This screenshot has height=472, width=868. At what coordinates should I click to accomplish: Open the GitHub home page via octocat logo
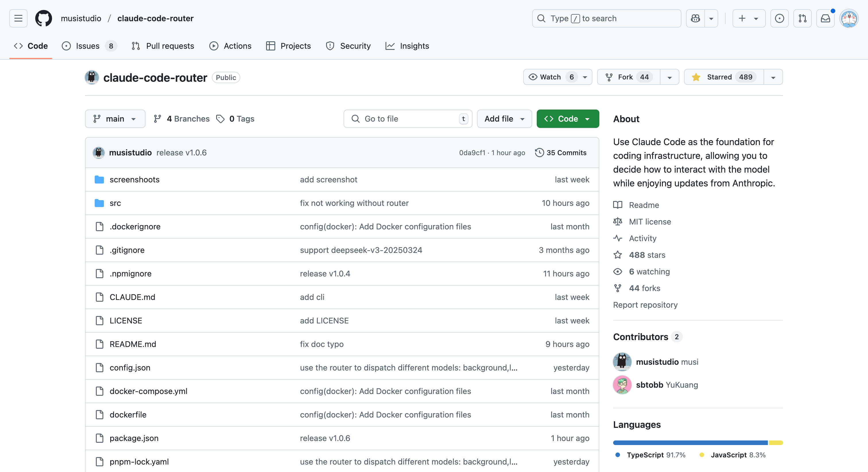click(x=43, y=18)
